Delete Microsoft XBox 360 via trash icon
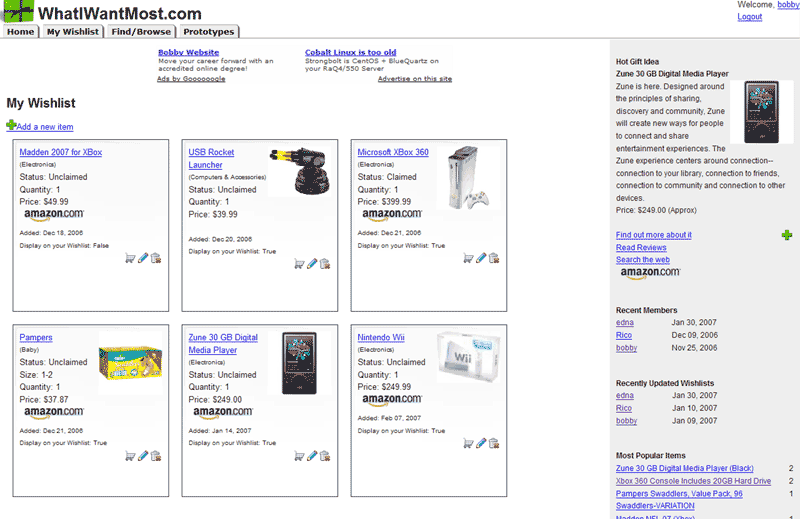 click(x=493, y=258)
